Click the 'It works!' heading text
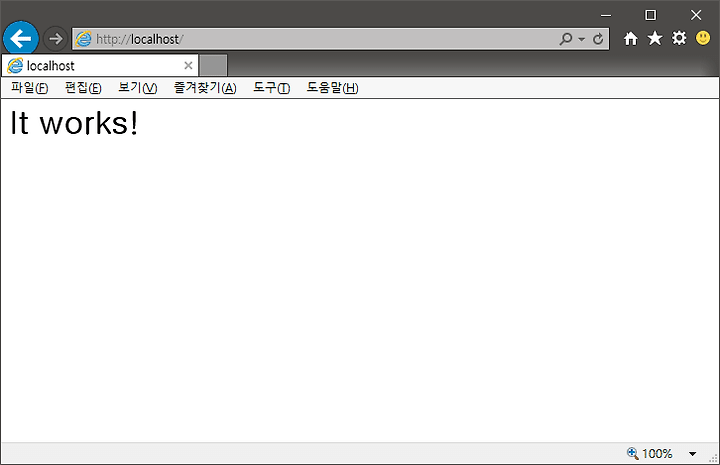Image resolution: width=720 pixels, height=465 pixels. [74, 123]
